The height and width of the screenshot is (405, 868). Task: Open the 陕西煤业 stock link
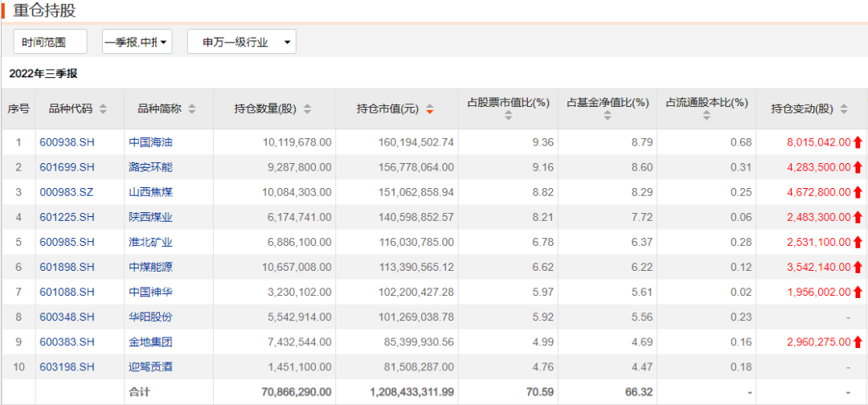[150, 217]
